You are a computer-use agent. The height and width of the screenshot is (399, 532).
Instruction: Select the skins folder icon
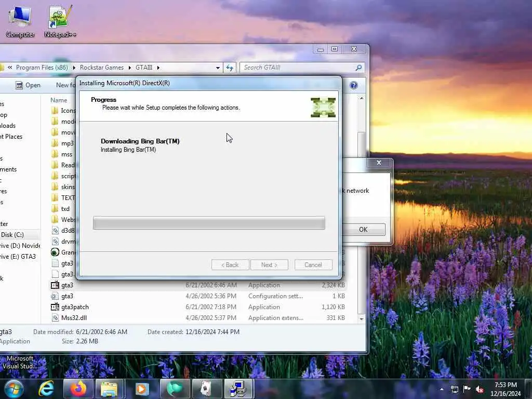[55, 187]
